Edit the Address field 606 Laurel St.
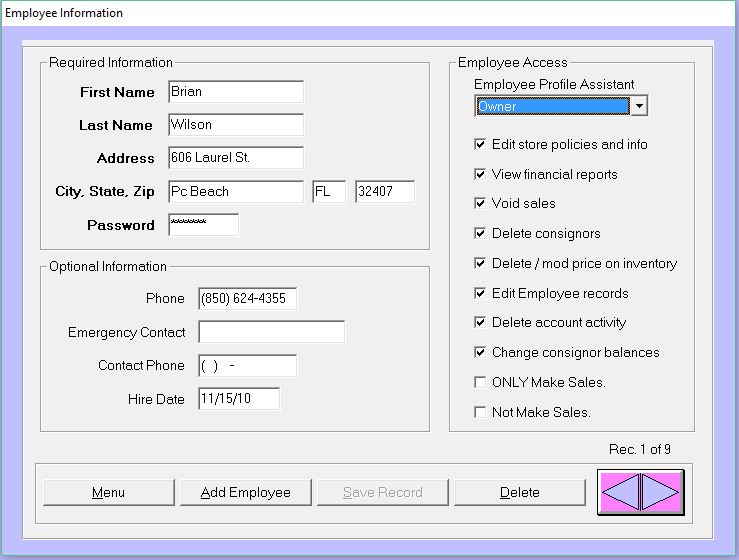Screen dimensions: 739x560 [236, 158]
